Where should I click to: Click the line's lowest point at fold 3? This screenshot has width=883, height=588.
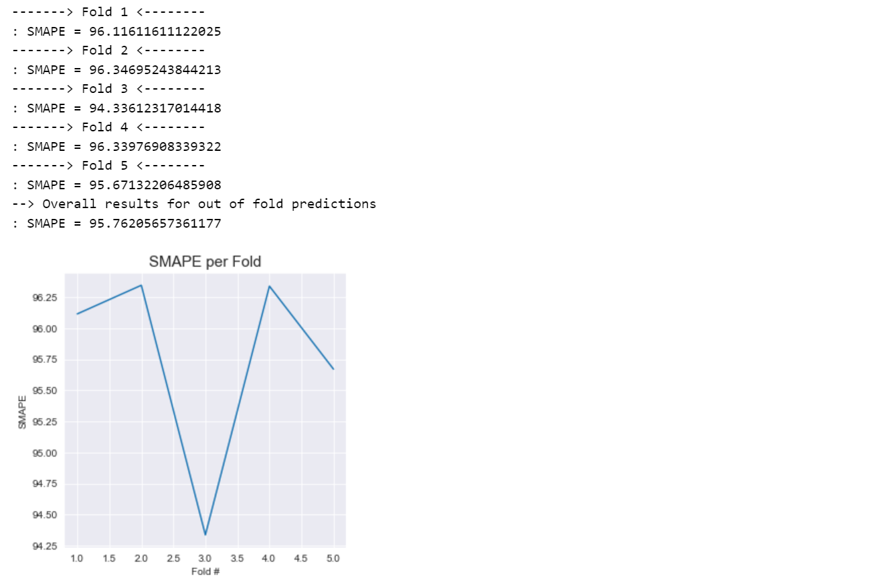pos(205,535)
